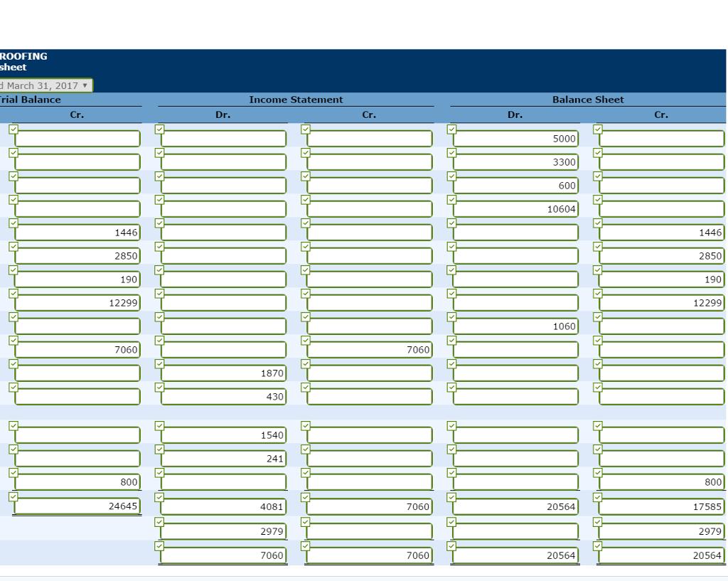Select the Balance Sheet credit field showing 1446
This screenshot has height=581, width=728.
tap(661, 233)
